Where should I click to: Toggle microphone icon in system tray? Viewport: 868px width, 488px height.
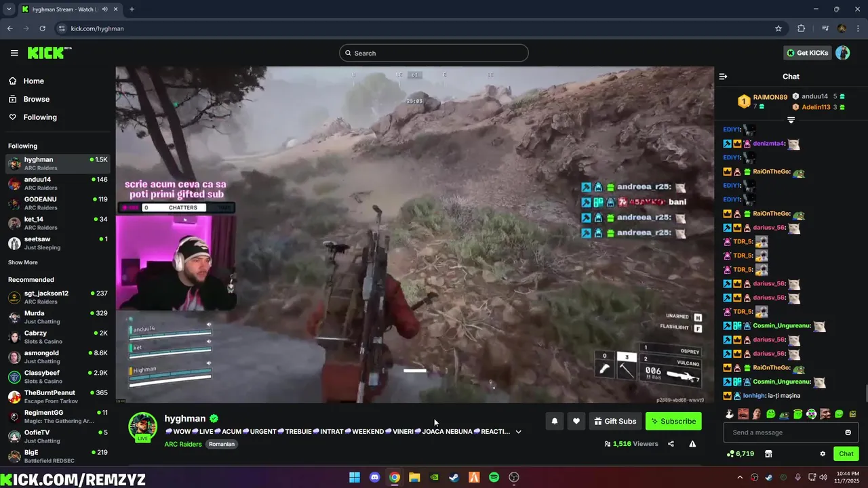pos(797,477)
